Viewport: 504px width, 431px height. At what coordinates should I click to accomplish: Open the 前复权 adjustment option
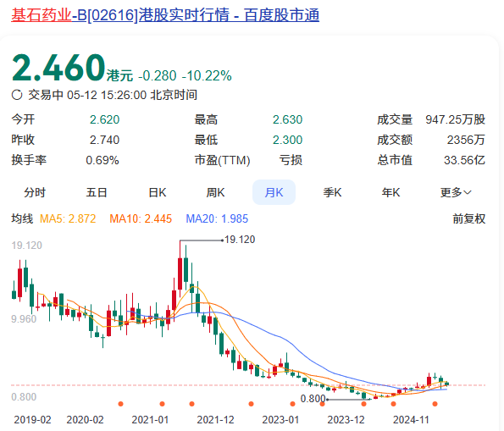coord(469,218)
